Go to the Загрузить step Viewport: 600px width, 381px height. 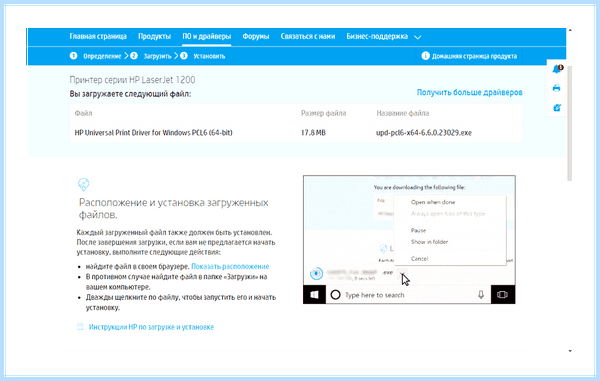(x=157, y=56)
